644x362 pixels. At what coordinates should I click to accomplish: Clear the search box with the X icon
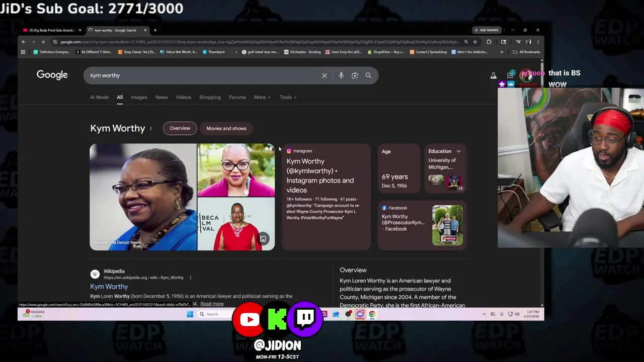pyautogui.click(x=325, y=75)
